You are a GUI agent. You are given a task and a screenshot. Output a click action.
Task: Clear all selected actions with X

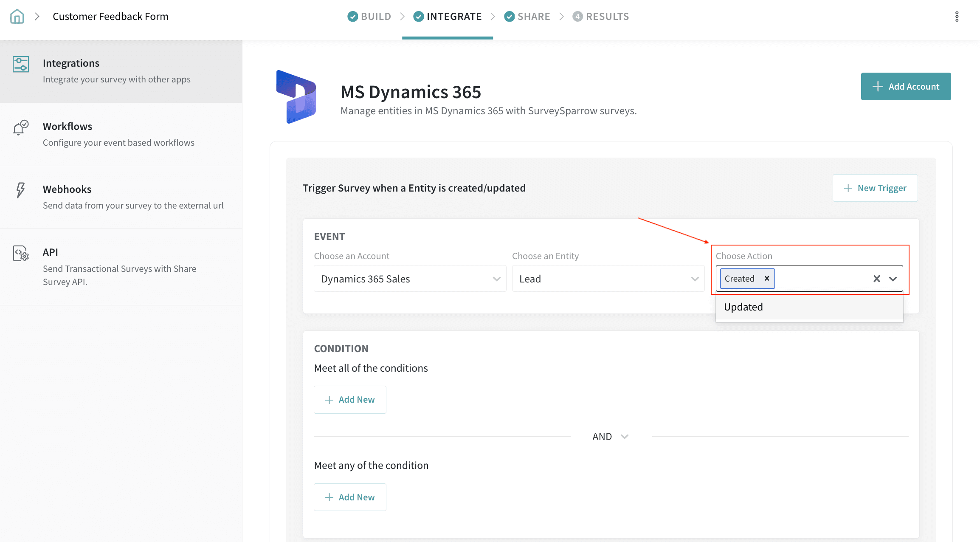click(x=876, y=279)
